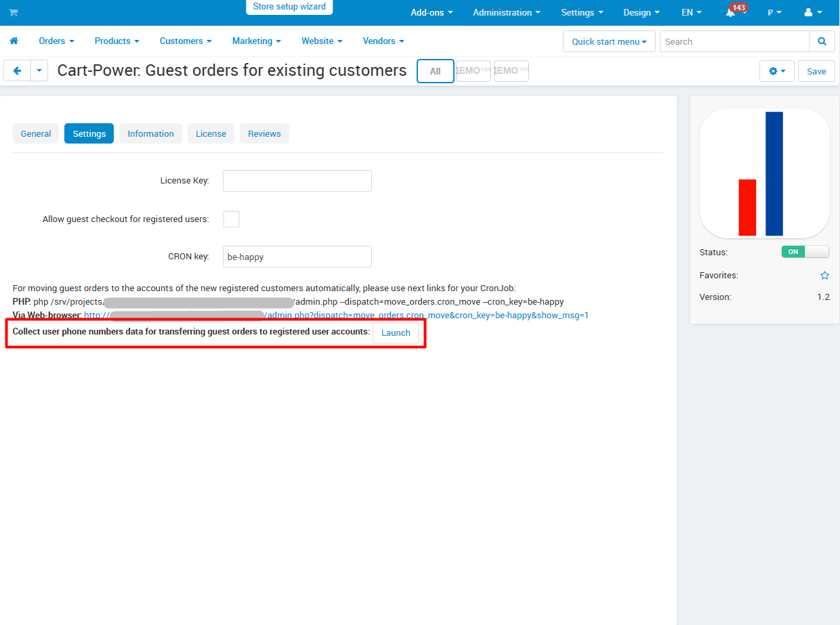The image size is (840, 625).
Task: Select the All storefronts button
Action: point(436,71)
